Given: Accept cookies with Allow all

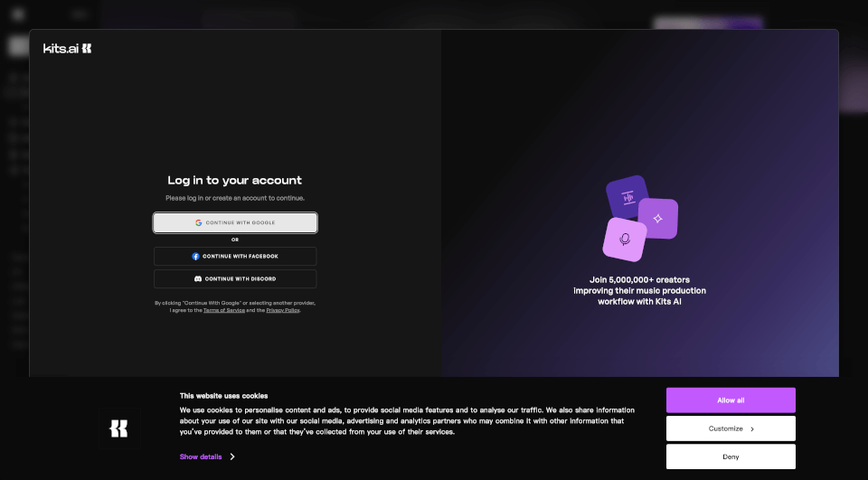Looking at the screenshot, I should pos(731,400).
